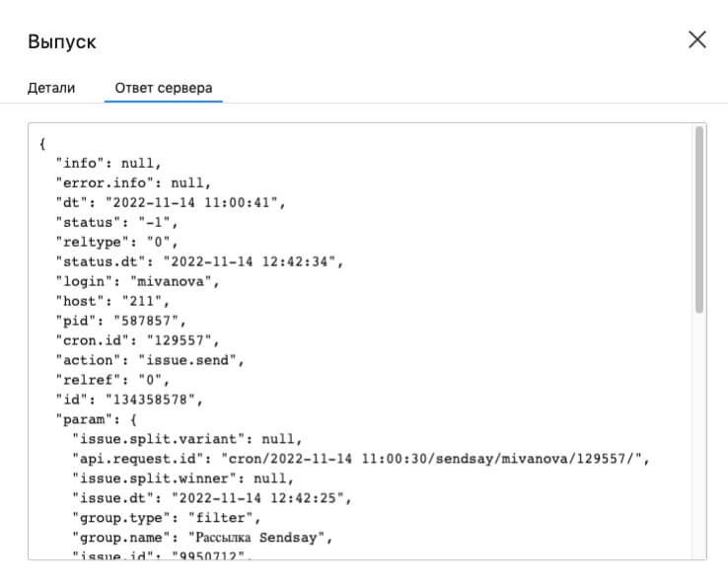Select the Ответ сервера tab
This screenshot has width=728, height=586.
pos(163,88)
